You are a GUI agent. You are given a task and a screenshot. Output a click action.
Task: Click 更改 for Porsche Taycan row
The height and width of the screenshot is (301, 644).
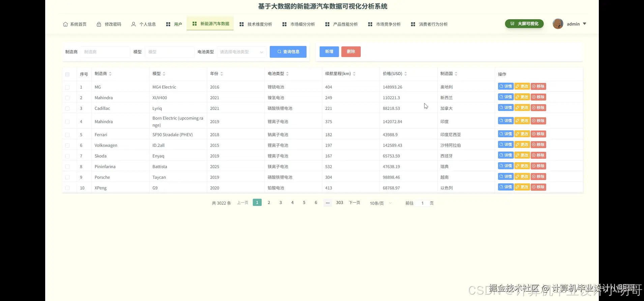[522, 176]
